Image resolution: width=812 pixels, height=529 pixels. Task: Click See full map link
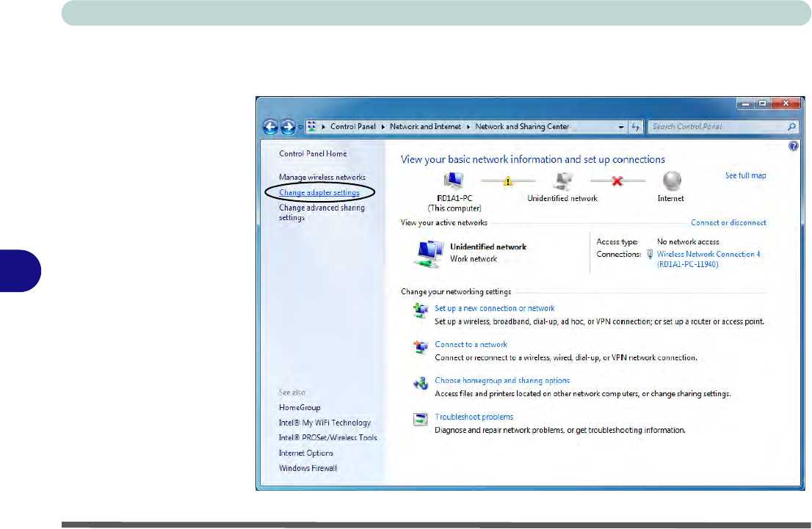click(x=745, y=176)
